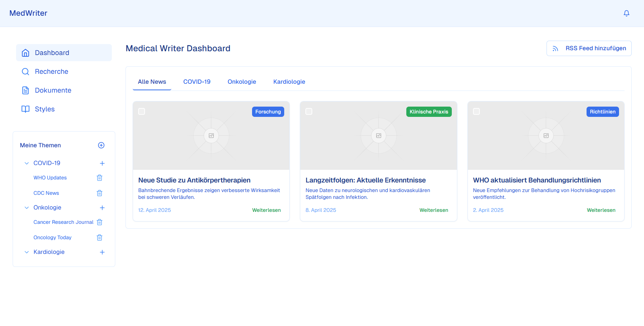Remove the Cancer Research Journal feed
The image size is (644, 326).
(100, 222)
